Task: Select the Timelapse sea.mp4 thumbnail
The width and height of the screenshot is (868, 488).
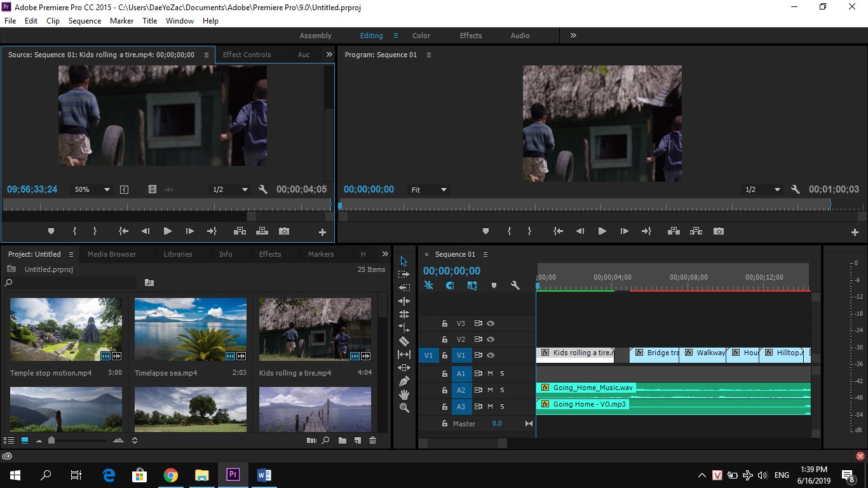Action: tap(191, 329)
